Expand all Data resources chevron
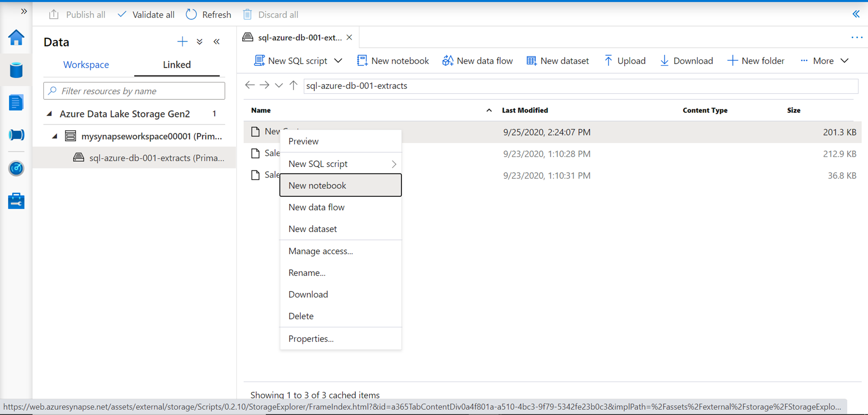 coord(200,42)
